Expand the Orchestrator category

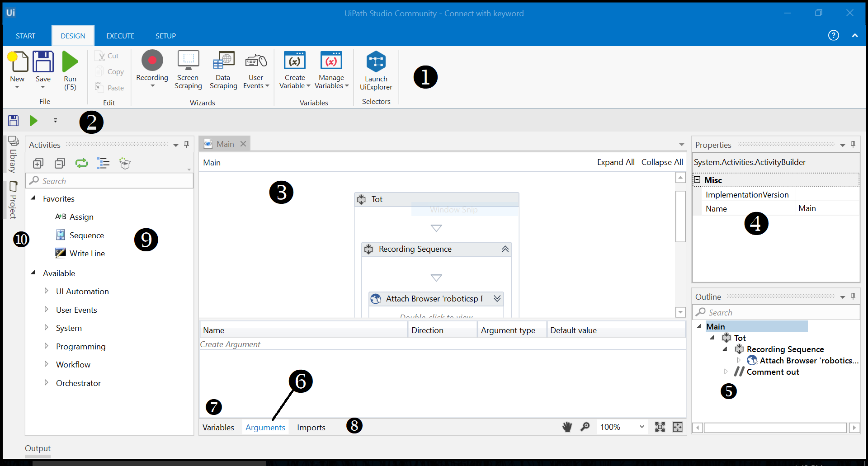(46, 383)
